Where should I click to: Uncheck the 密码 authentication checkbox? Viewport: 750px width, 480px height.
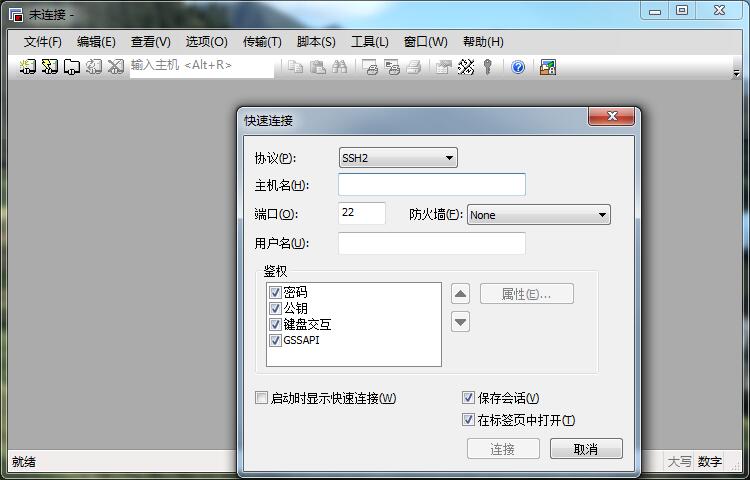click(x=275, y=293)
